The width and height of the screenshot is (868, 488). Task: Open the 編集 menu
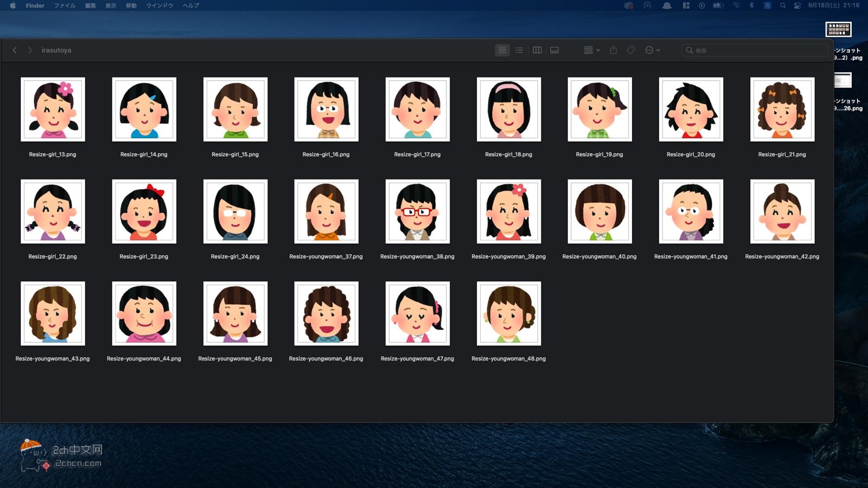tap(91, 5)
